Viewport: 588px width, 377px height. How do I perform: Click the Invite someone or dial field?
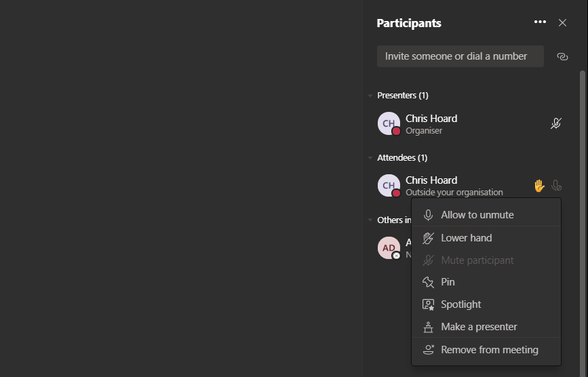[x=460, y=56]
